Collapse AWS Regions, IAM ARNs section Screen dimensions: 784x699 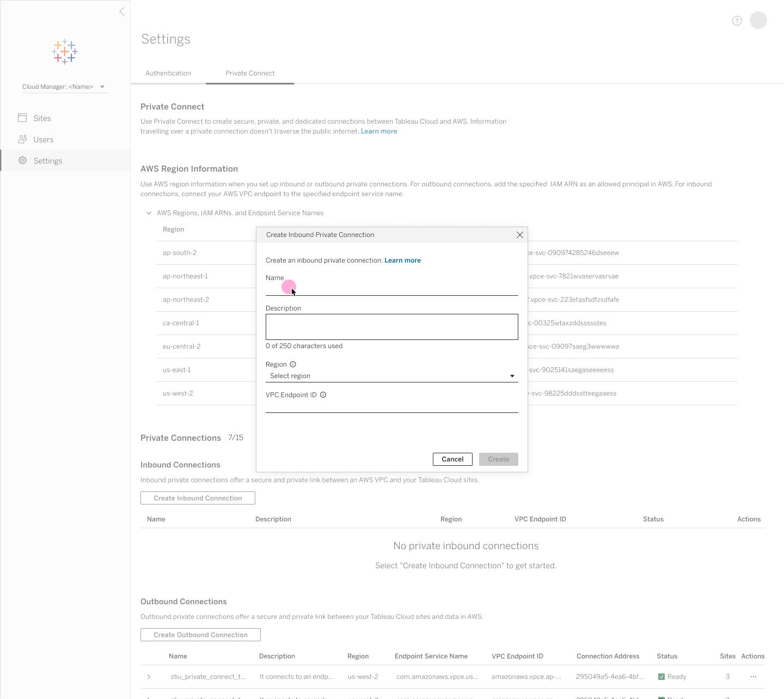pos(149,213)
